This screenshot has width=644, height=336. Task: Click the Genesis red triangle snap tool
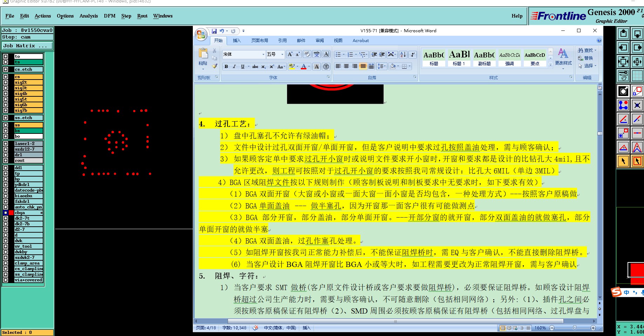pos(623,147)
